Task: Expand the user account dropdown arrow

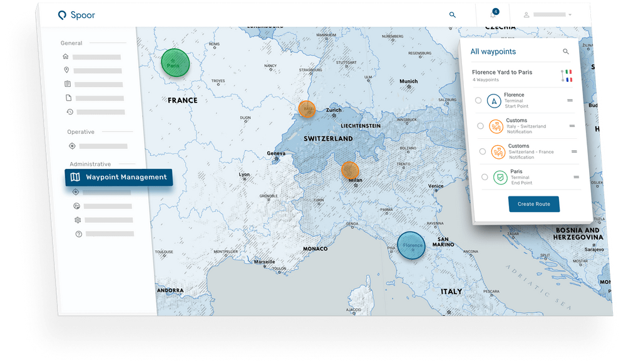Action: coord(570,15)
